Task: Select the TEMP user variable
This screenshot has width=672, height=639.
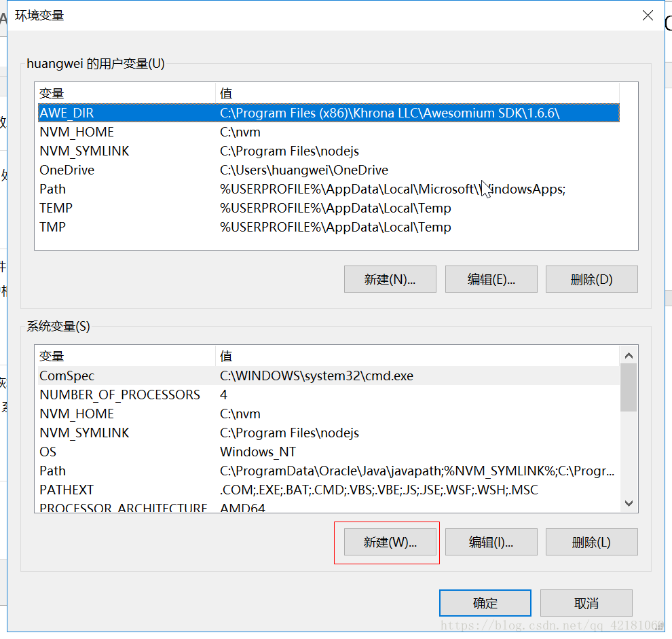Action: tap(329, 208)
